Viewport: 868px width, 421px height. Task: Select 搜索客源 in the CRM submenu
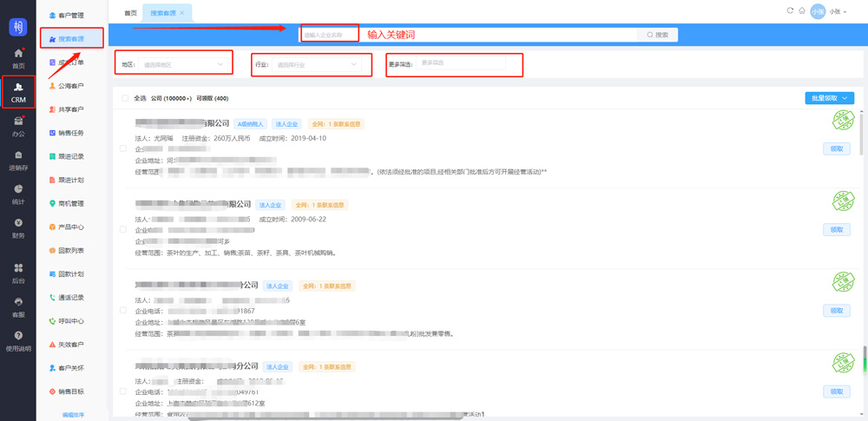(71, 39)
